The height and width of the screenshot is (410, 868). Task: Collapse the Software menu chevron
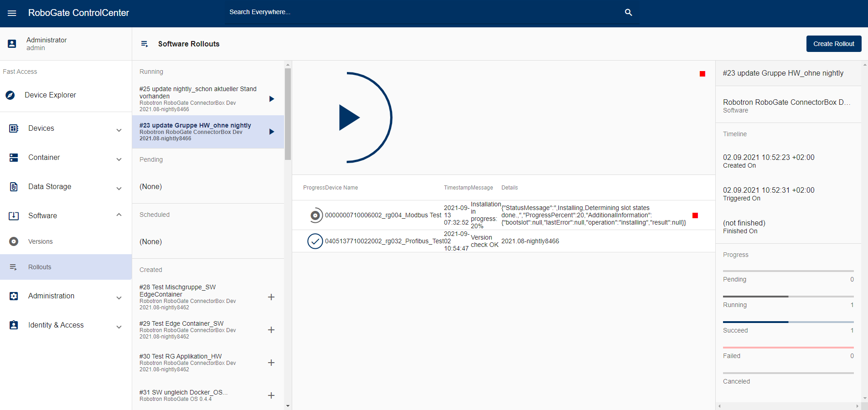tap(119, 215)
